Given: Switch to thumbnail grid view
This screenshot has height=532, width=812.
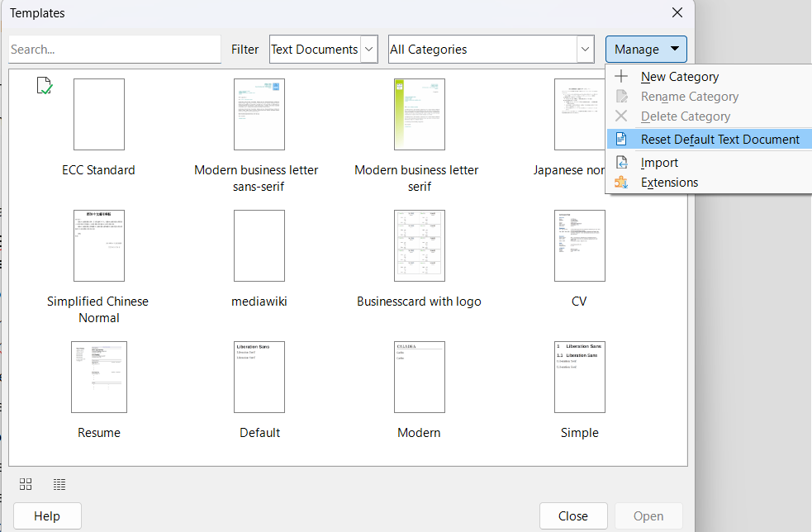Looking at the screenshot, I should tap(26, 484).
